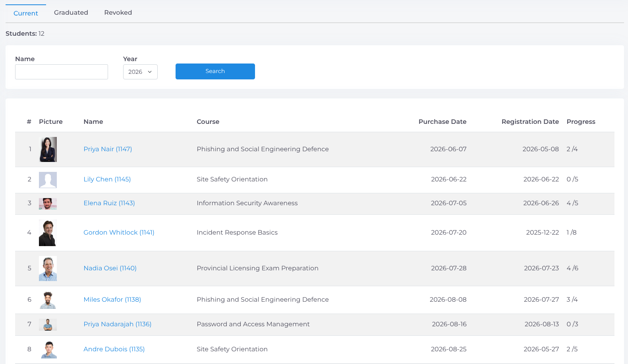Open Miles Okafor (1138) profile link
This screenshot has height=364, width=628.
point(112,300)
